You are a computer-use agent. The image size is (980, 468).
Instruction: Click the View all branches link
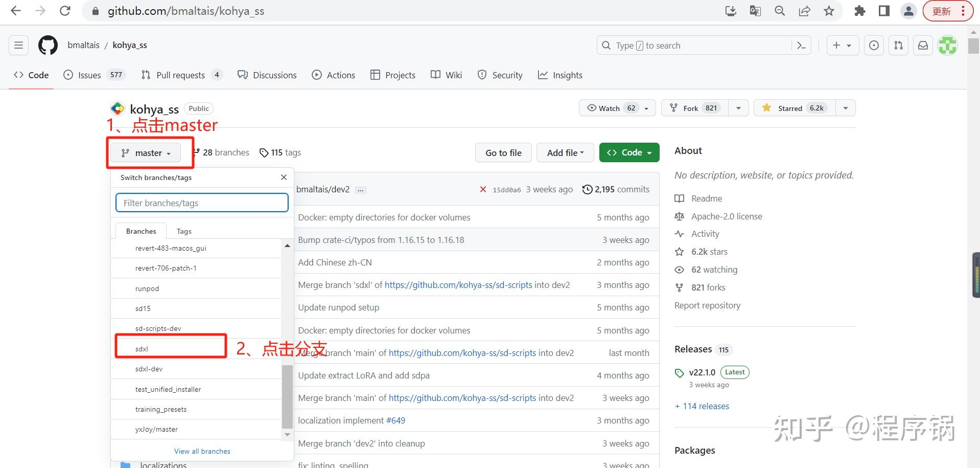click(202, 451)
